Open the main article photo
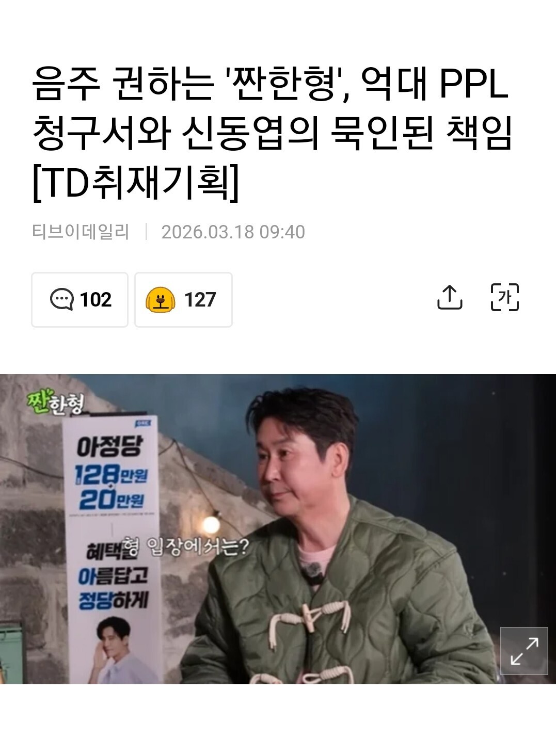The image size is (556, 756). tap(278, 529)
